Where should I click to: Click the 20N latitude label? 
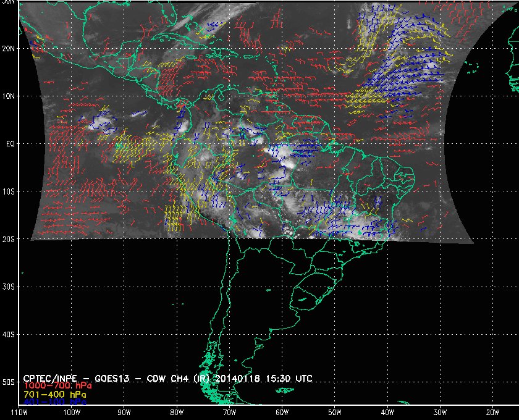coord(8,48)
